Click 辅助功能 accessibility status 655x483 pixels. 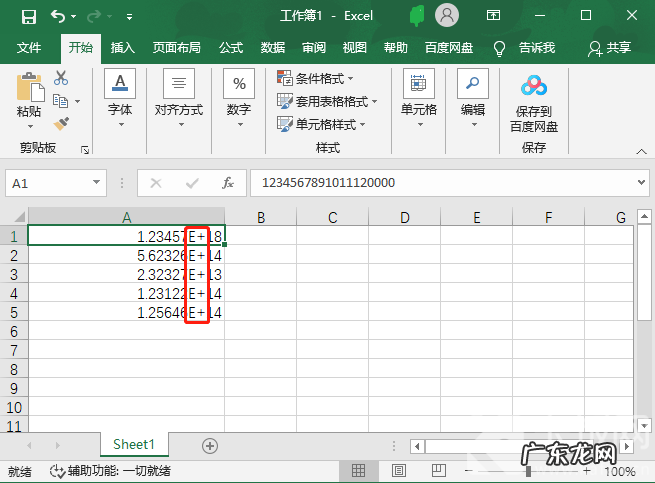[x=110, y=471]
